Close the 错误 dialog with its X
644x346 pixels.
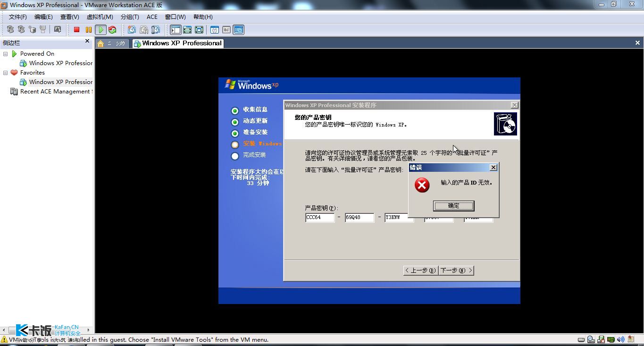point(493,168)
